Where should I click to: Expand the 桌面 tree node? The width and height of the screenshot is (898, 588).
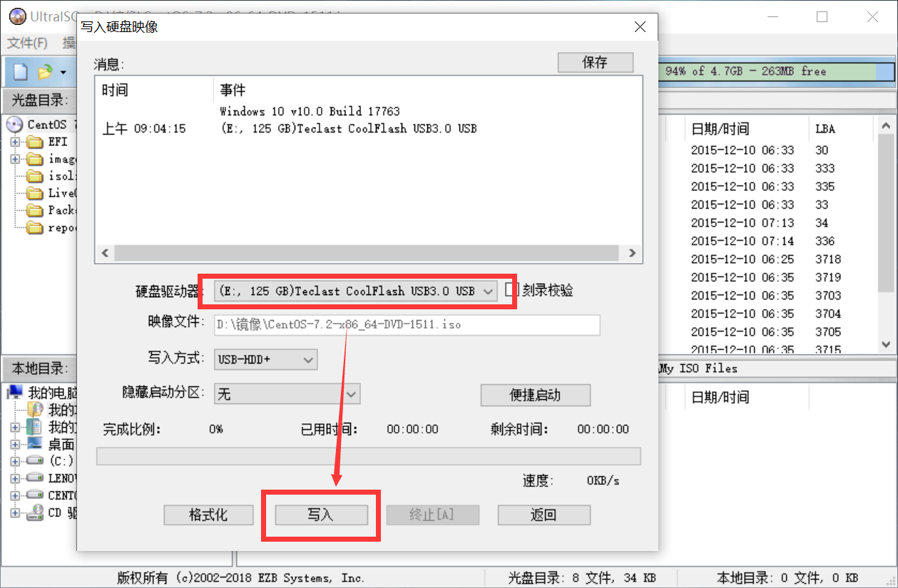coord(15,444)
